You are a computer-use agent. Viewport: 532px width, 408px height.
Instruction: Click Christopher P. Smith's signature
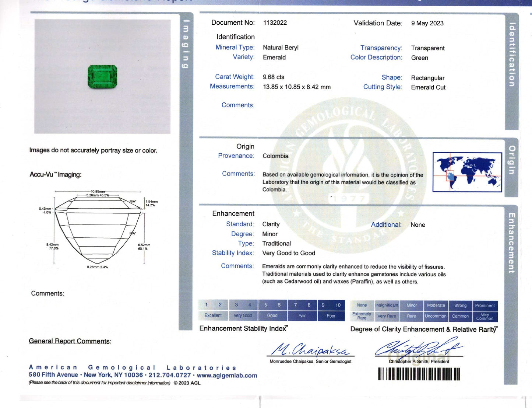(x=418, y=350)
